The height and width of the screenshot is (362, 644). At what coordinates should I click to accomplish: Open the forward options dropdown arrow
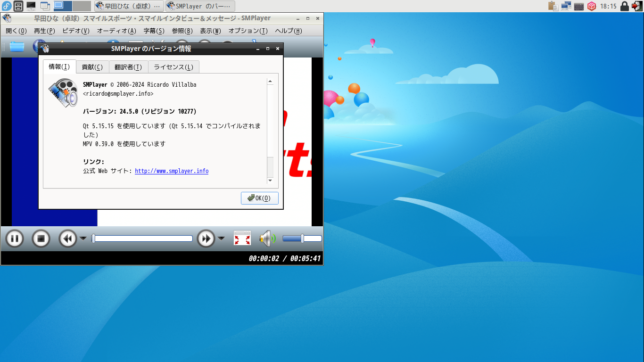tap(221, 239)
